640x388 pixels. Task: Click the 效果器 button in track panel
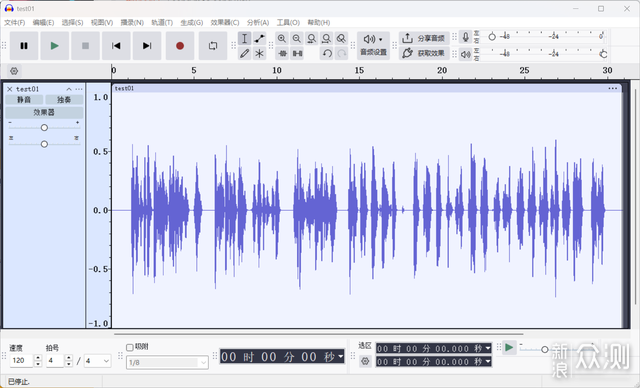[x=44, y=112]
